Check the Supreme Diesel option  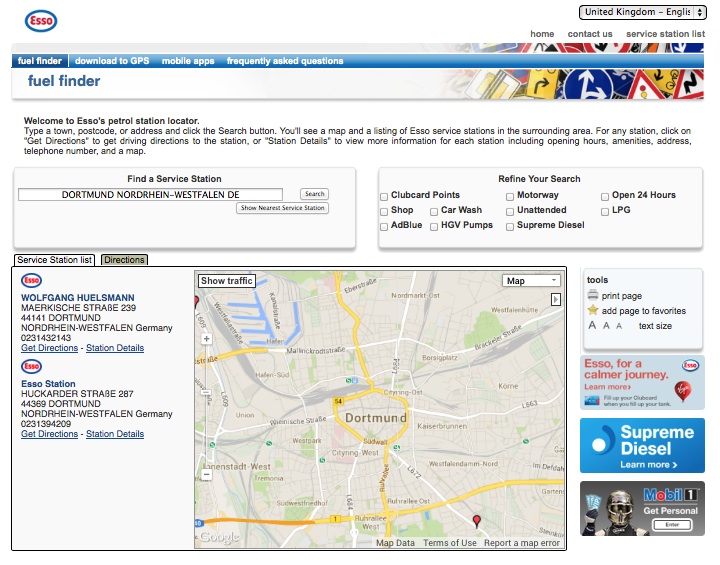tap(510, 226)
